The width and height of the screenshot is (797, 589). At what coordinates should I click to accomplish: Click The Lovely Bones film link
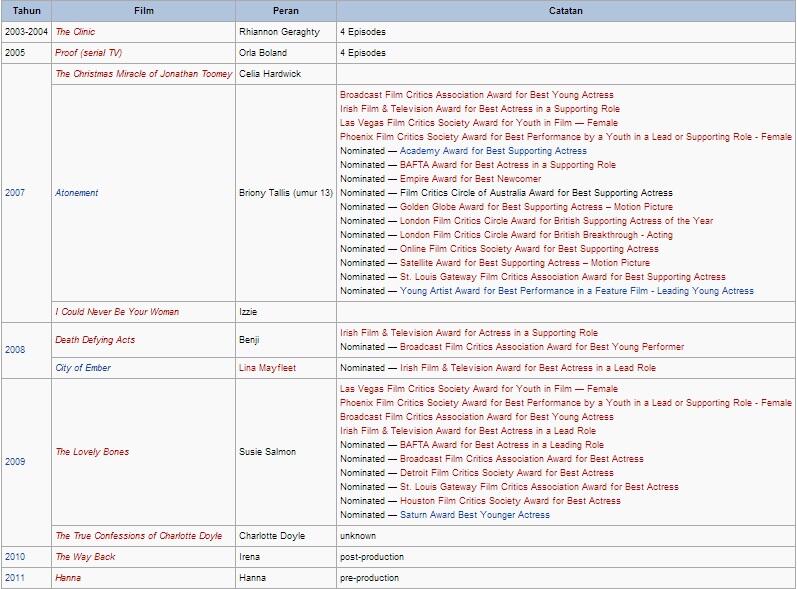tap(92, 452)
